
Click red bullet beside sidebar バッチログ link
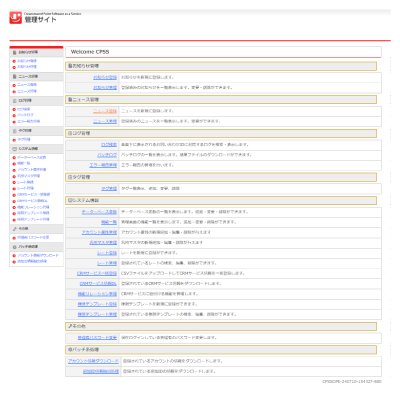pyautogui.click(x=14, y=115)
